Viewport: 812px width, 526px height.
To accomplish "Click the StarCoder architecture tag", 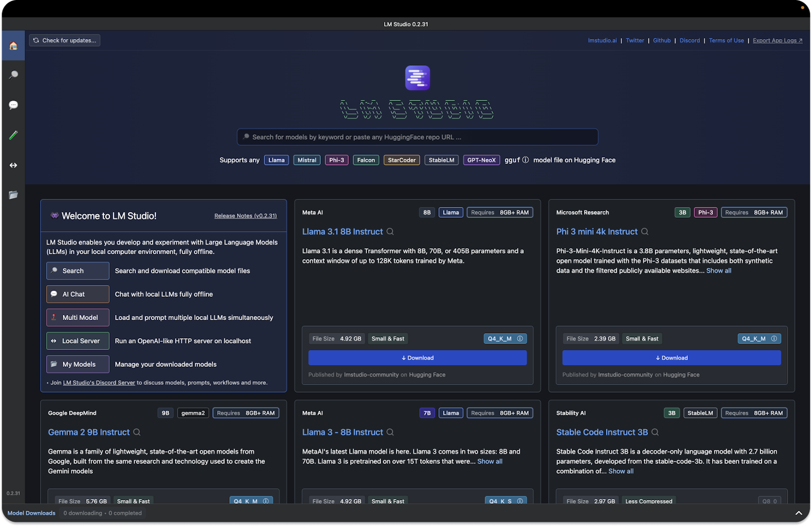I will pyautogui.click(x=401, y=160).
